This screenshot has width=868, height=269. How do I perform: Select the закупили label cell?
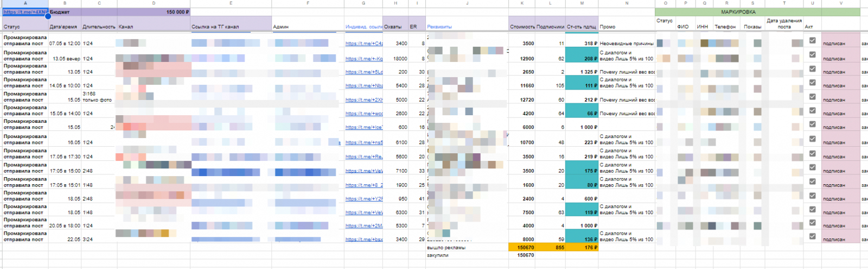(x=467, y=255)
